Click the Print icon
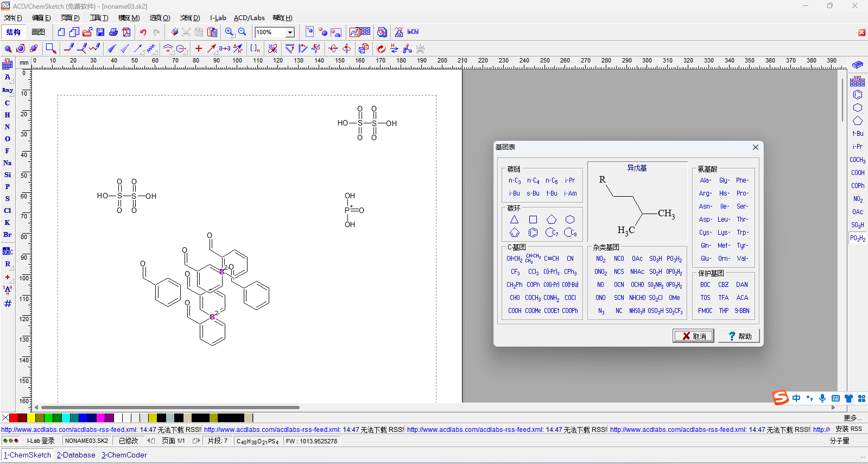Image resolution: width=868 pixels, height=464 pixels. click(113, 32)
